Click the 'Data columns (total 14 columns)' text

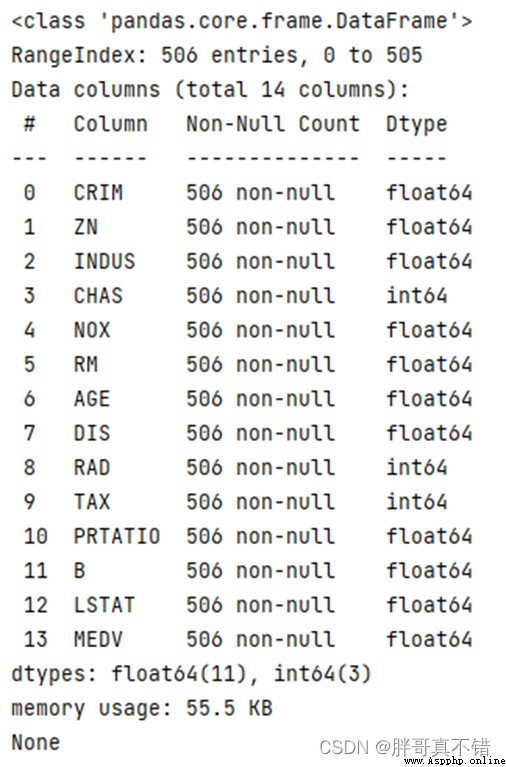(x=210, y=90)
